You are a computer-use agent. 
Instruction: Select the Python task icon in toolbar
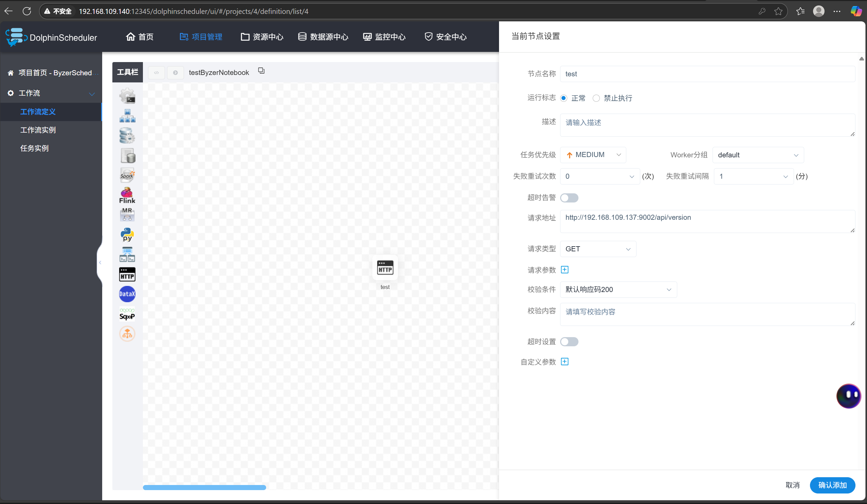[x=127, y=234]
